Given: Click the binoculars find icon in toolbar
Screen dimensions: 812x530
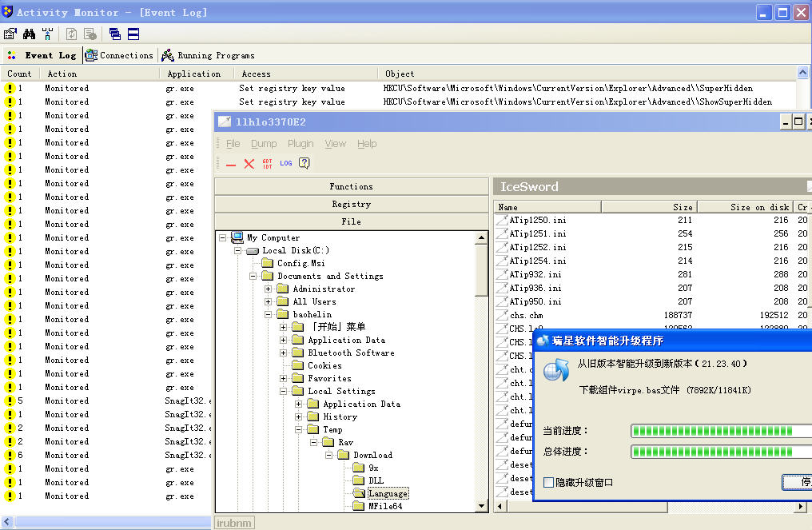Looking at the screenshot, I should click(30, 34).
